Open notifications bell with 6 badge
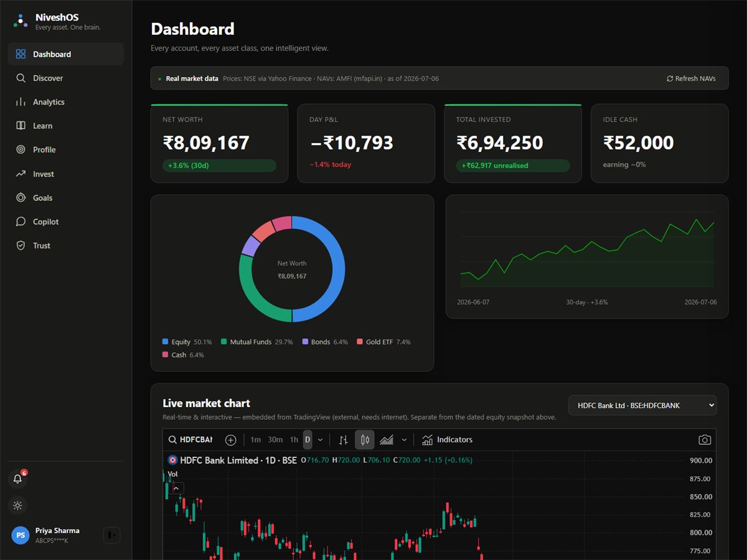The image size is (747, 560). pos(17,479)
